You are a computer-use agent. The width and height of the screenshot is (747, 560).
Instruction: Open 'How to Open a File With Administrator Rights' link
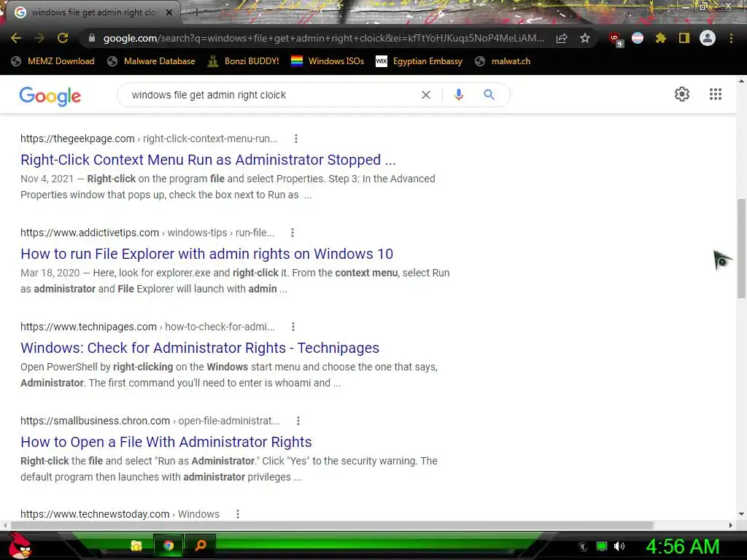166,442
